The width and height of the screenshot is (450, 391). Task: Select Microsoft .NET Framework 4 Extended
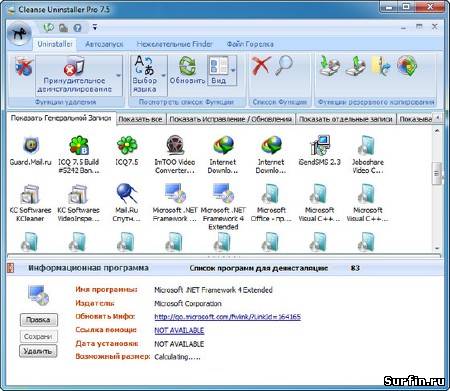coord(223,207)
